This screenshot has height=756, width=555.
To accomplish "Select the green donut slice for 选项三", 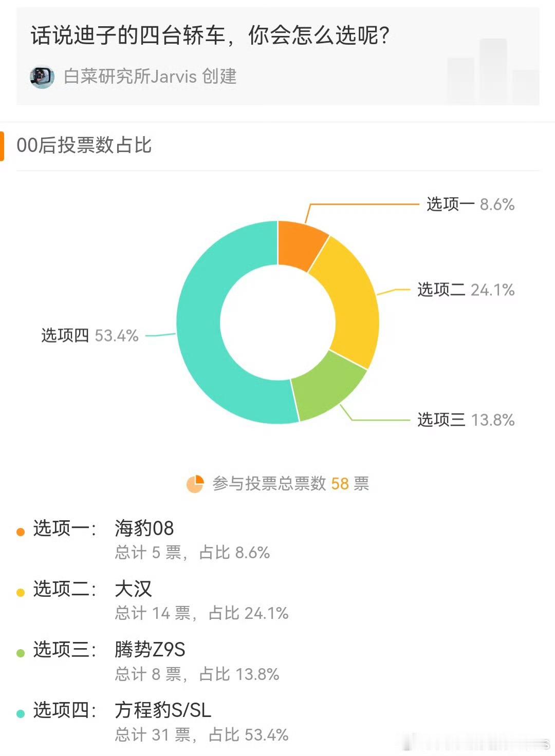I will [329, 389].
